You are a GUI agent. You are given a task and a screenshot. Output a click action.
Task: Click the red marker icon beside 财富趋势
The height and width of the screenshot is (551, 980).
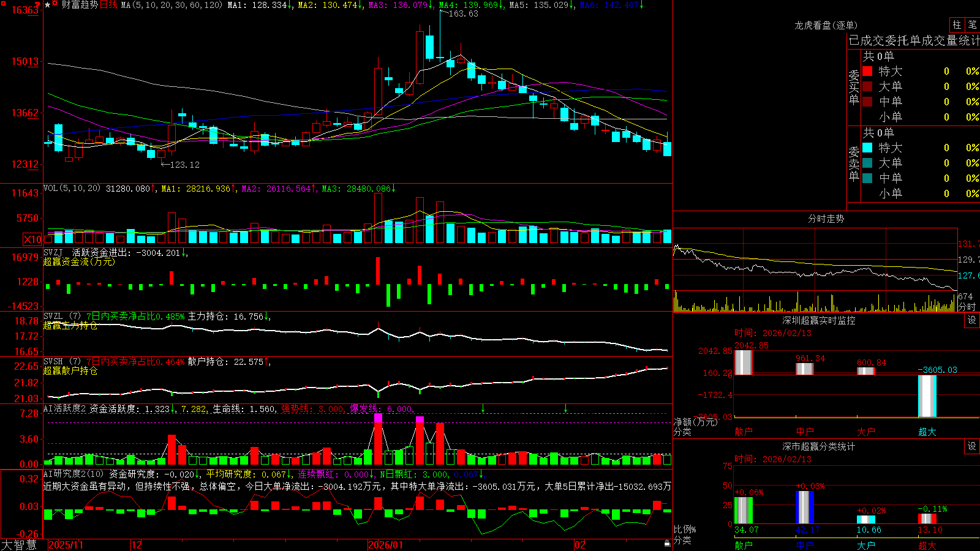coord(56,4)
